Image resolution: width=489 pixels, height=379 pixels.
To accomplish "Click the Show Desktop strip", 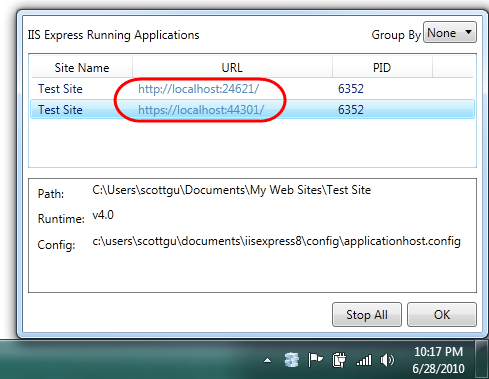I will tap(482, 359).
